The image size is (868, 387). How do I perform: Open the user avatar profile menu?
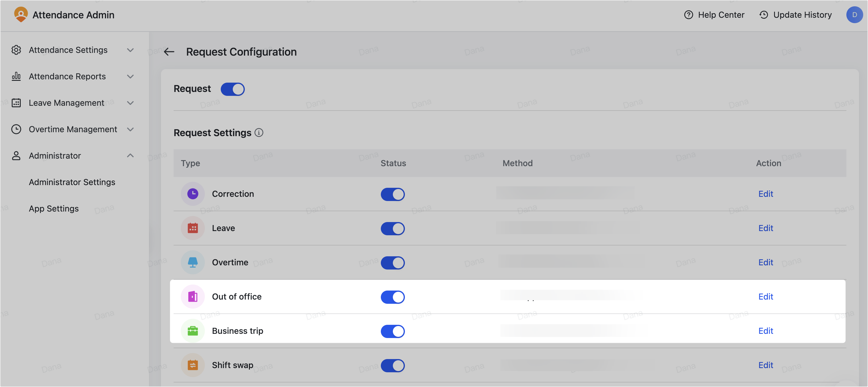point(854,15)
